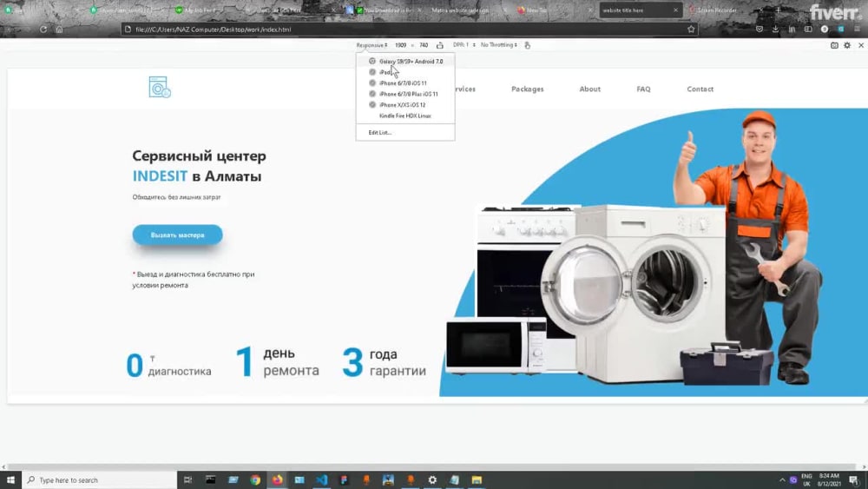
Task: Open About in the site navigation
Action: click(590, 89)
